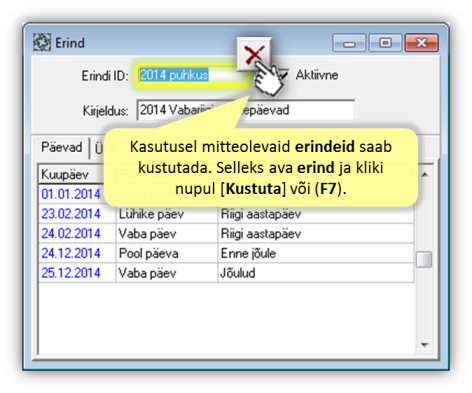Image resolution: width=472 pixels, height=393 pixels.
Task: Click the vertical scrollbar thumb
Action: [424, 259]
